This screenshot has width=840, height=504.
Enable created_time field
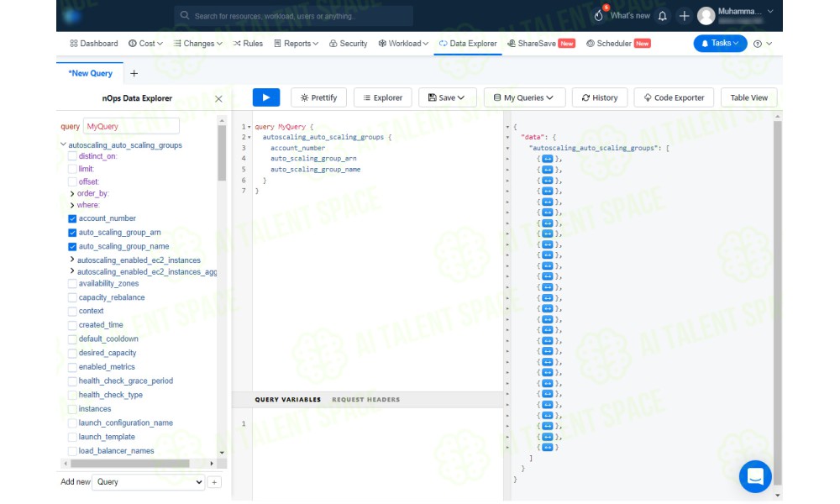(x=72, y=325)
